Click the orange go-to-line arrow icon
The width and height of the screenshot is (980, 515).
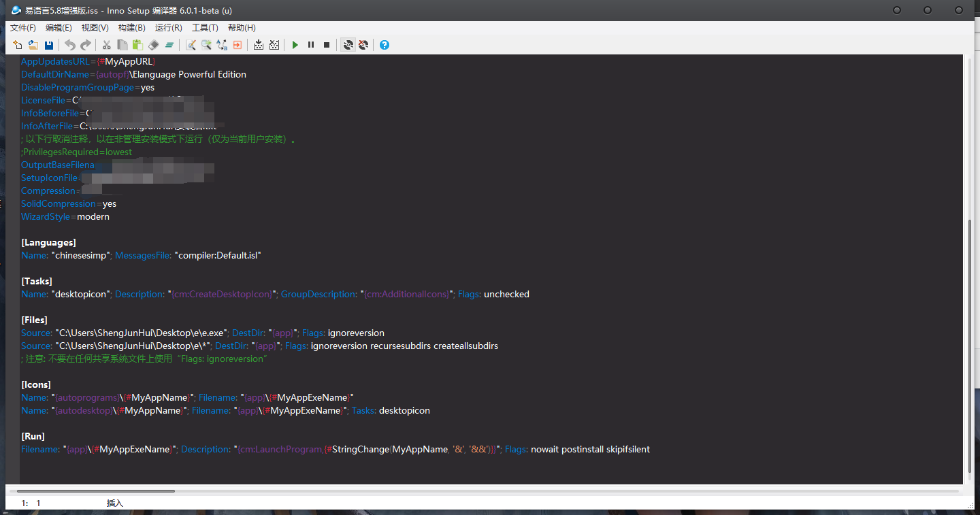tap(238, 45)
